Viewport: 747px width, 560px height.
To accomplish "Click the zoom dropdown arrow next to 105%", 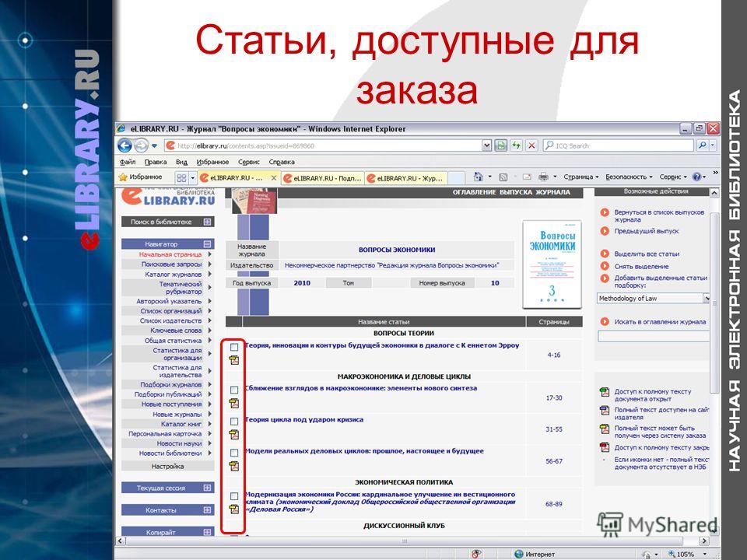I will [705, 555].
